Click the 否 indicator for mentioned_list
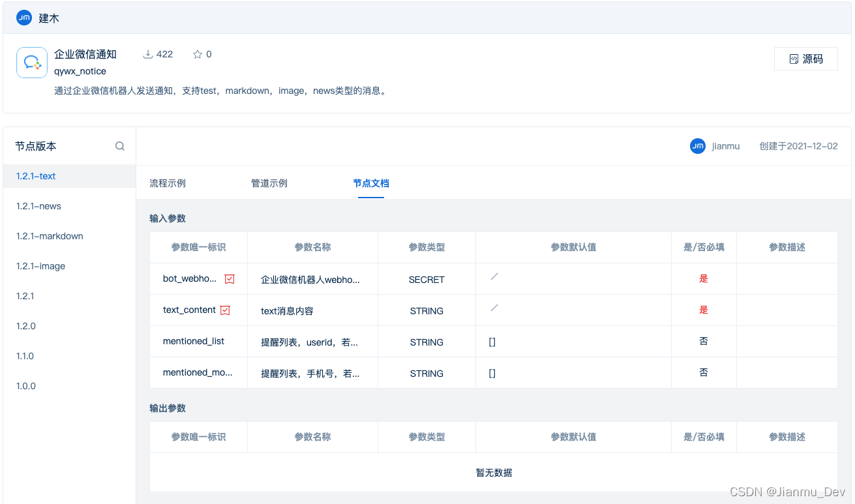This screenshot has height=504, width=855. (704, 342)
